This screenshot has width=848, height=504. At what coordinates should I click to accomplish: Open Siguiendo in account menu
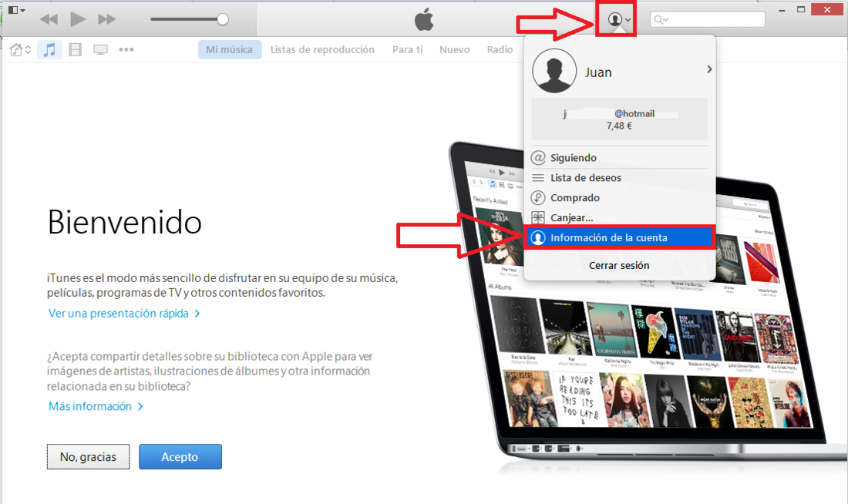(x=620, y=158)
